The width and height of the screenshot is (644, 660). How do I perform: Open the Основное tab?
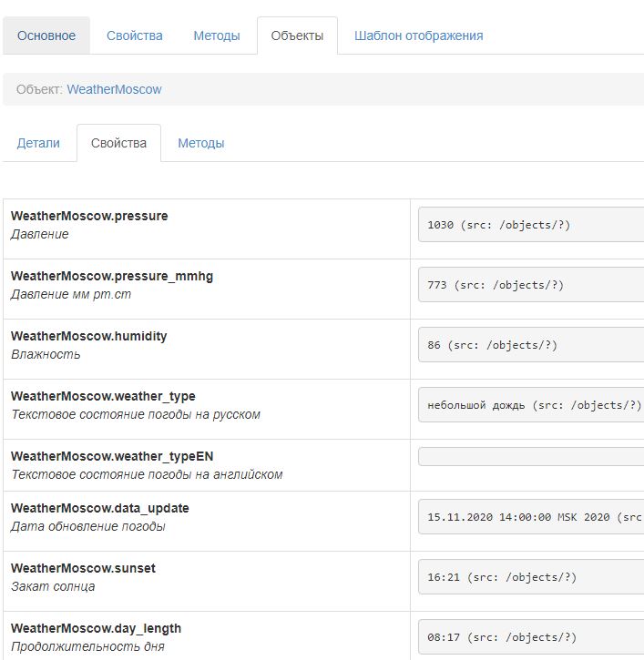[x=46, y=36]
